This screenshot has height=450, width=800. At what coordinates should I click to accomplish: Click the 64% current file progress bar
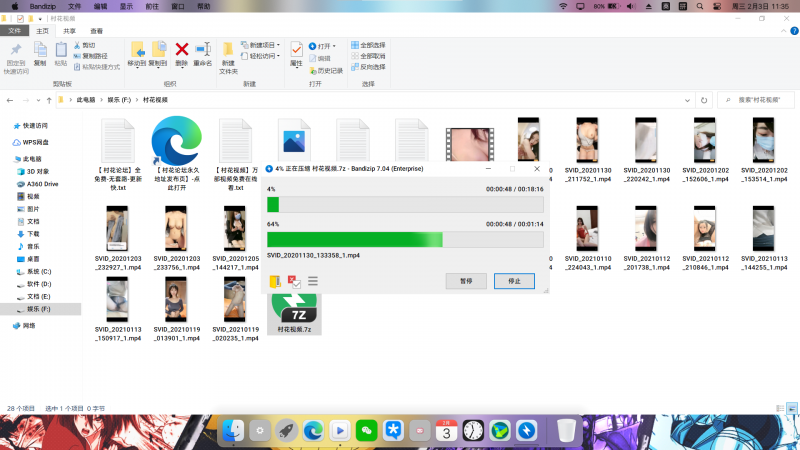click(405, 239)
